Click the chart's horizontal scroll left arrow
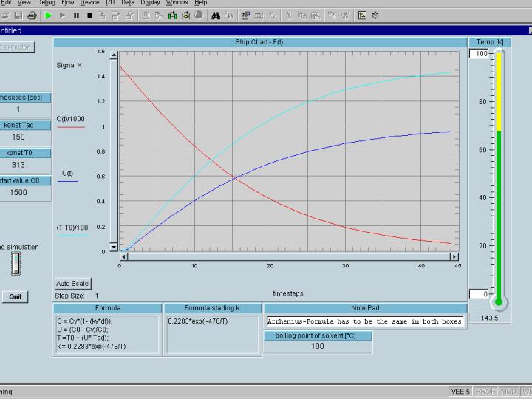The height and width of the screenshot is (399, 532). coord(123,256)
